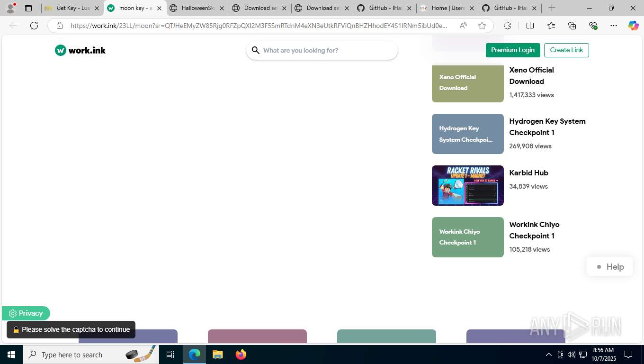Launch Firefox from taskbar
The height and width of the screenshot is (364, 644).
(241, 355)
